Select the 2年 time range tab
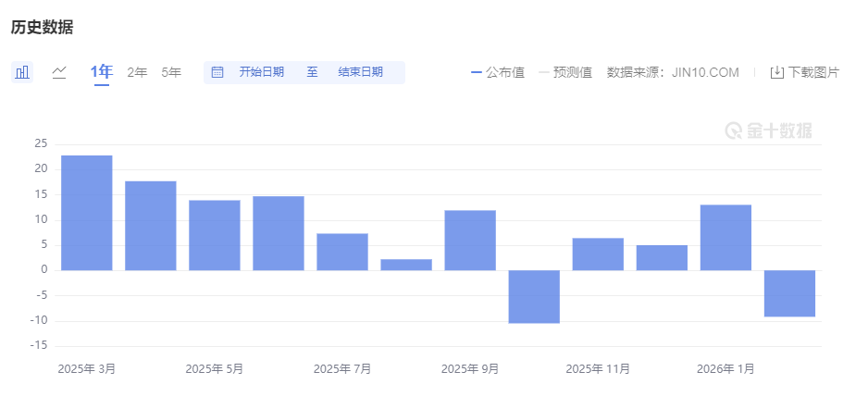The width and height of the screenshot is (868, 409). click(137, 72)
